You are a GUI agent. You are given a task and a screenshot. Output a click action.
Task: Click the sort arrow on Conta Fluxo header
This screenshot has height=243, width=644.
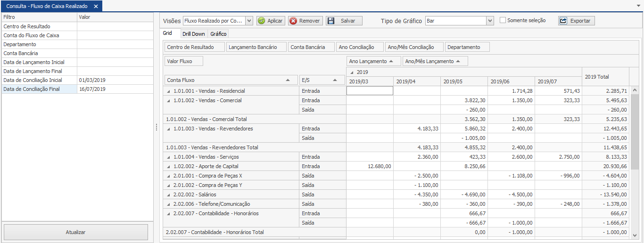[288, 80]
